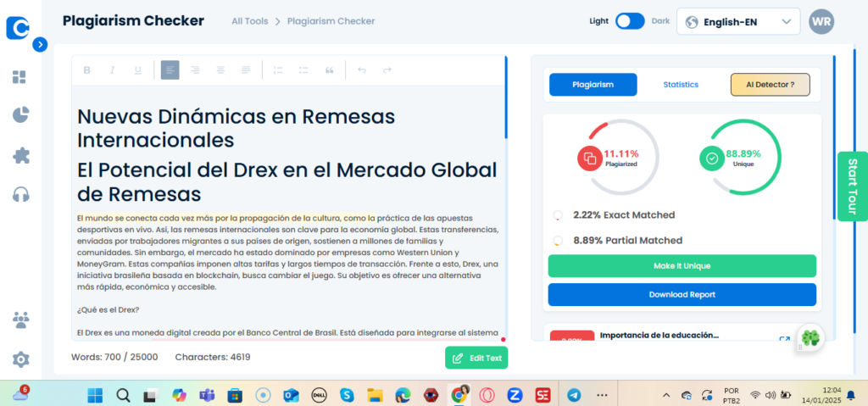Select justify text alignment
868x406 pixels.
click(247, 70)
